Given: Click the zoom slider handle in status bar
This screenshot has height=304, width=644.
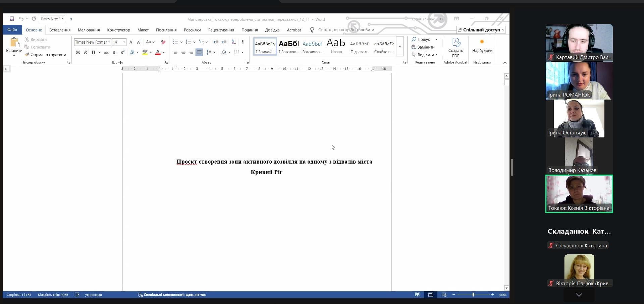Looking at the screenshot, I should pyautogui.click(x=473, y=295).
